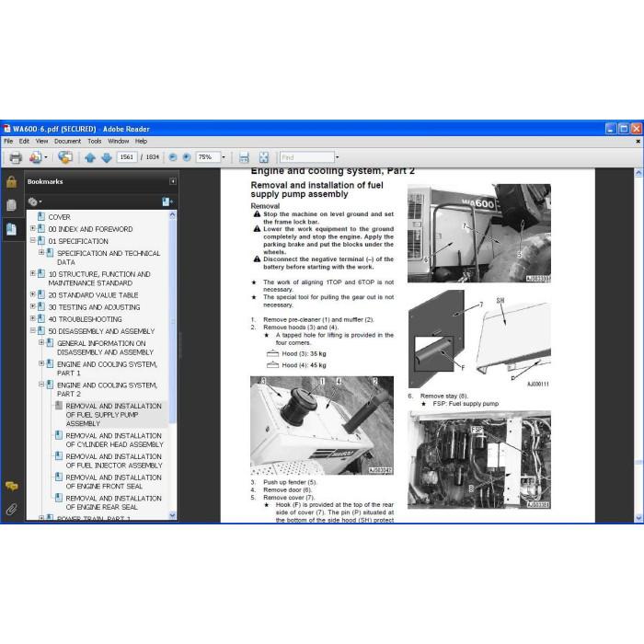The width and height of the screenshot is (644, 644).
Task: Open the Help menu
Action: pos(141,141)
